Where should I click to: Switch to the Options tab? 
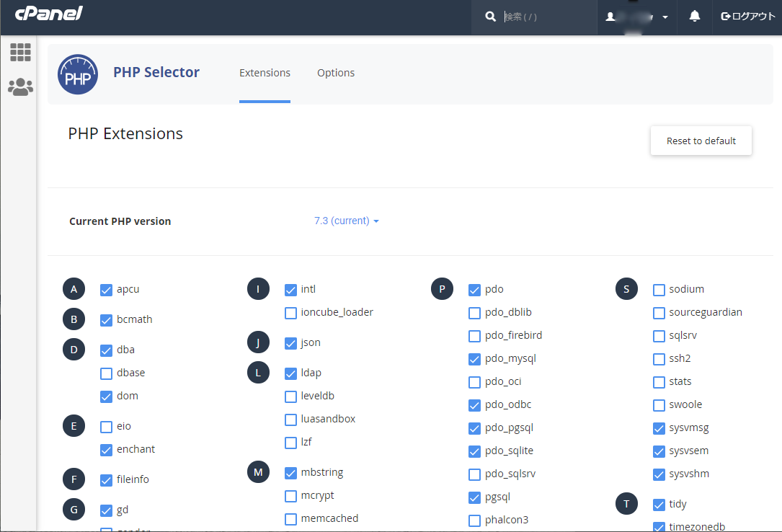336,73
